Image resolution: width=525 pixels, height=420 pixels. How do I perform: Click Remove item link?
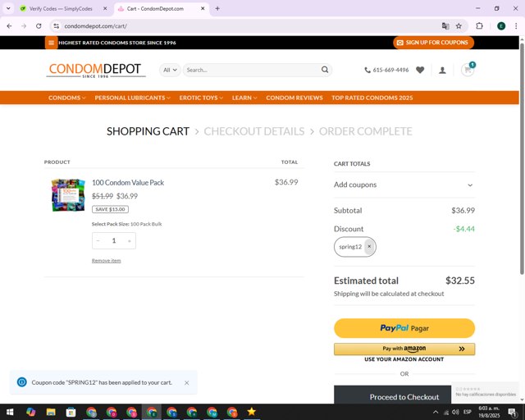coord(106,261)
